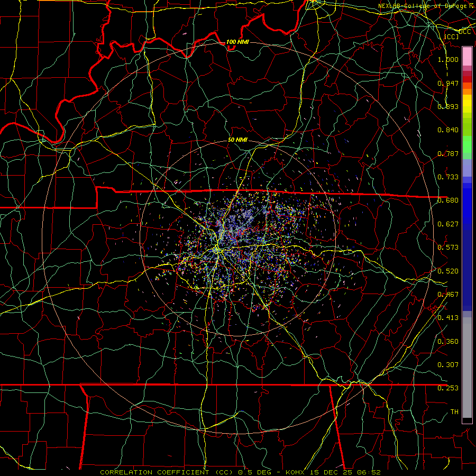Select the '0.893' legend value
The image size is (476, 476).
click(x=448, y=106)
